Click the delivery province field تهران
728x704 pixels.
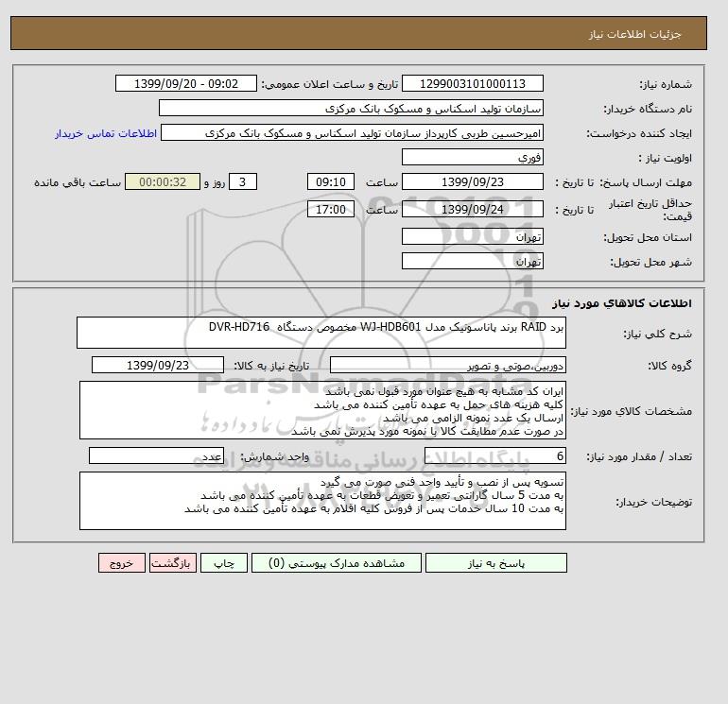(x=472, y=236)
